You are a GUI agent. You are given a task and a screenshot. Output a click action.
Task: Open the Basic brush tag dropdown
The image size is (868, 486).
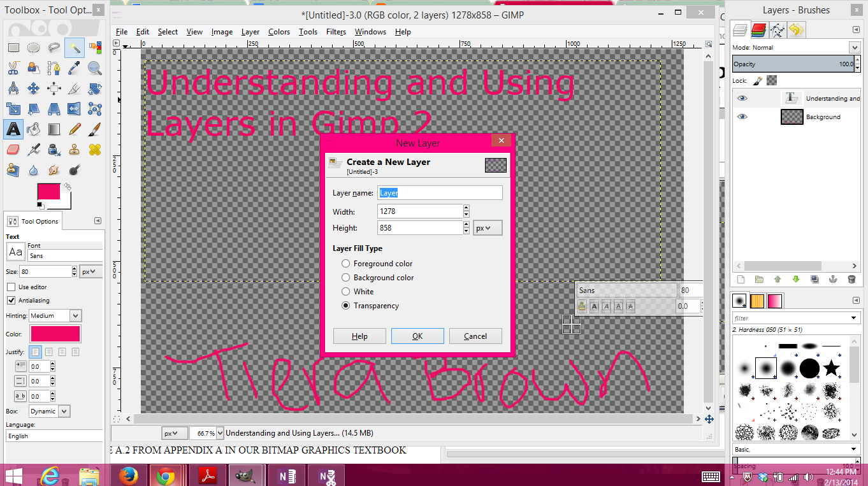click(x=854, y=450)
